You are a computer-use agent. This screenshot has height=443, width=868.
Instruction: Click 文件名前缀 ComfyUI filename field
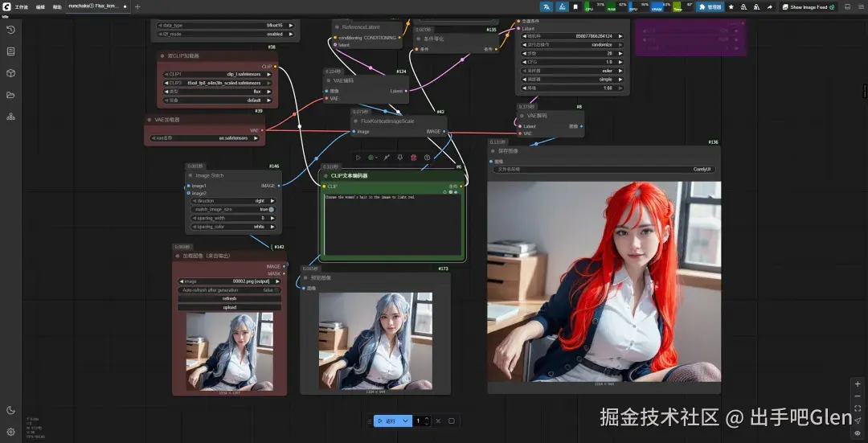[605, 170]
